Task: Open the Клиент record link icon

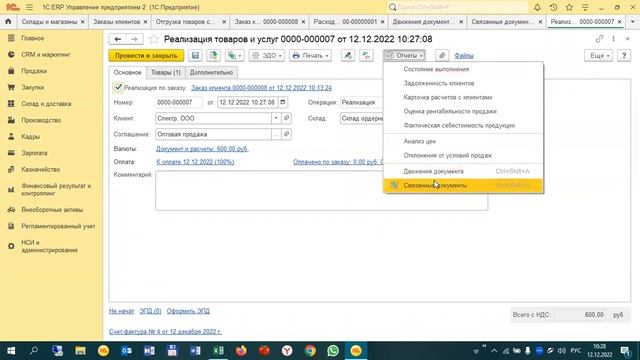Action: point(286,118)
